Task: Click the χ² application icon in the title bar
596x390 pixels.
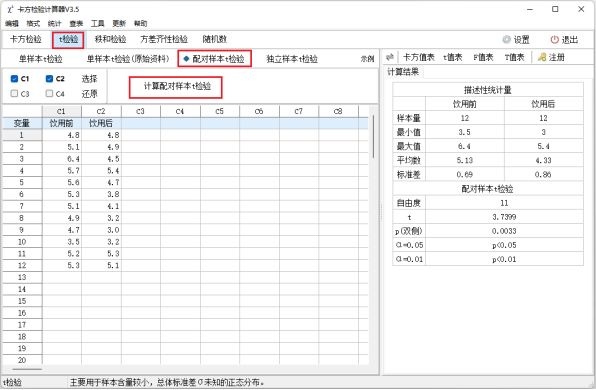Action: pos(10,9)
